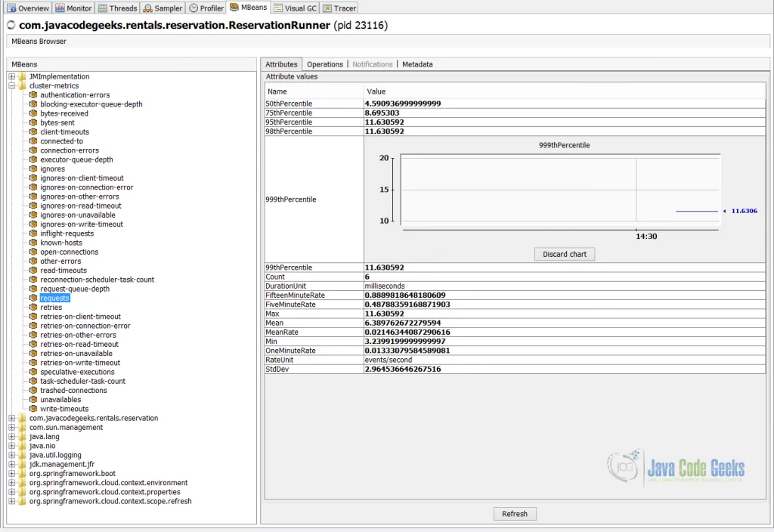Expand the com.sun.management node
Screen dimensions: 774x532
12,428
